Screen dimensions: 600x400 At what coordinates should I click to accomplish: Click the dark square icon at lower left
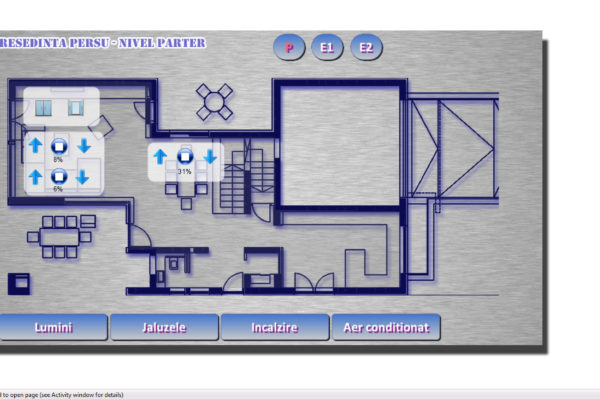coord(19,284)
